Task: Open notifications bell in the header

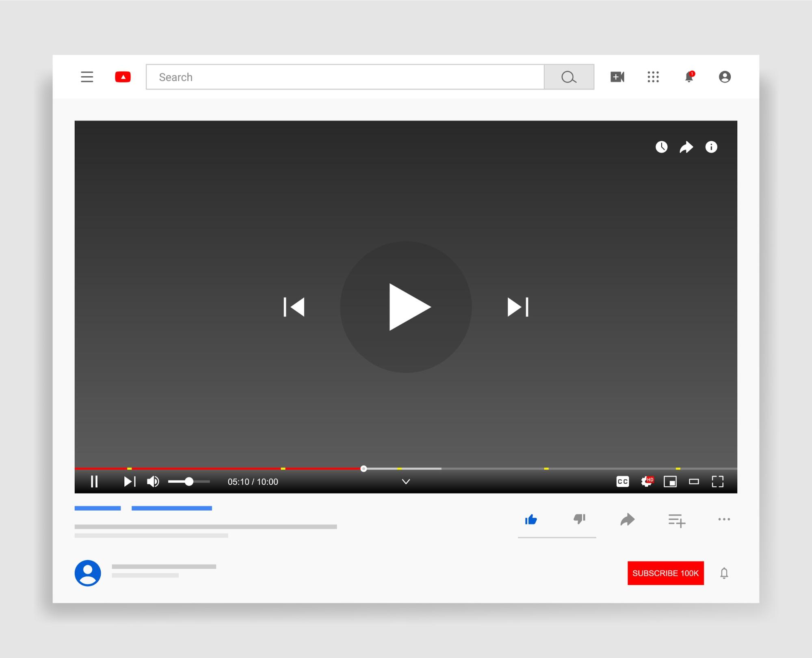Action: 689,77
